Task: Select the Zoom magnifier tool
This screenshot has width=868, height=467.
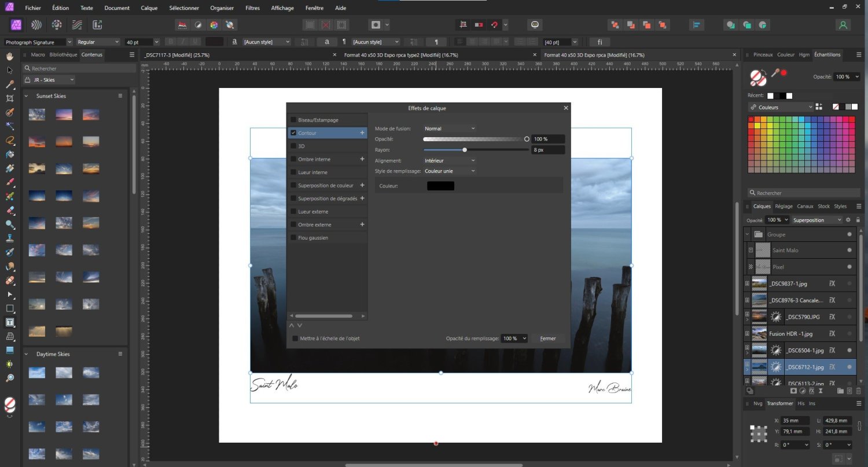Action: coord(10,378)
